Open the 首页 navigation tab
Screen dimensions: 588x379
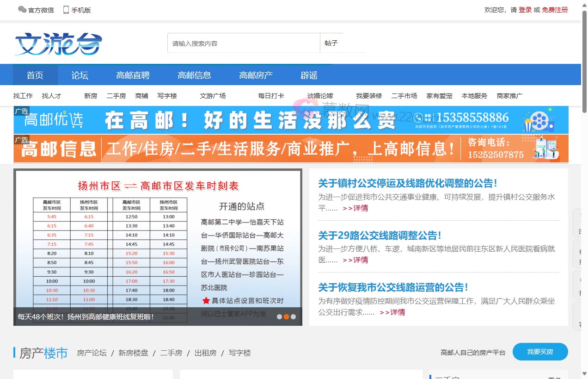coord(35,75)
